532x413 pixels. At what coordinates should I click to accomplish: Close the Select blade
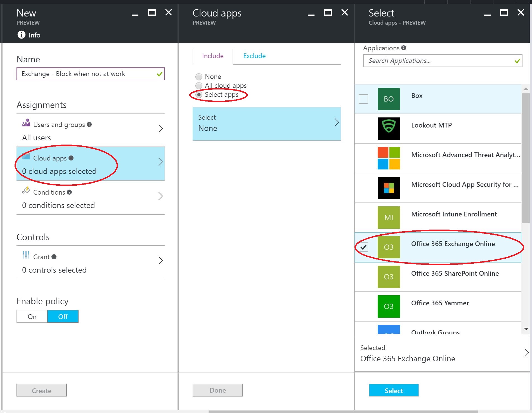(521, 12)
